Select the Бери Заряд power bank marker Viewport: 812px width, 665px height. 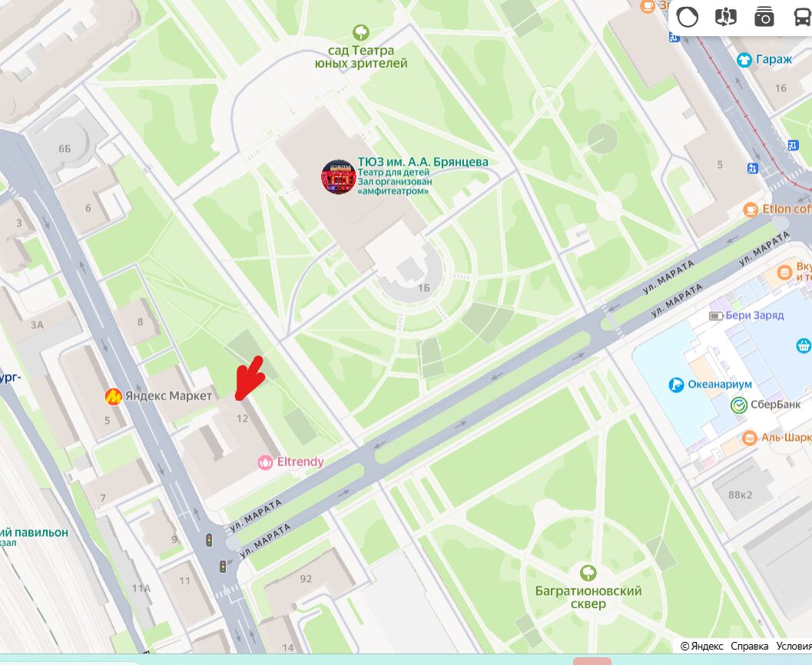coord(716,316)
